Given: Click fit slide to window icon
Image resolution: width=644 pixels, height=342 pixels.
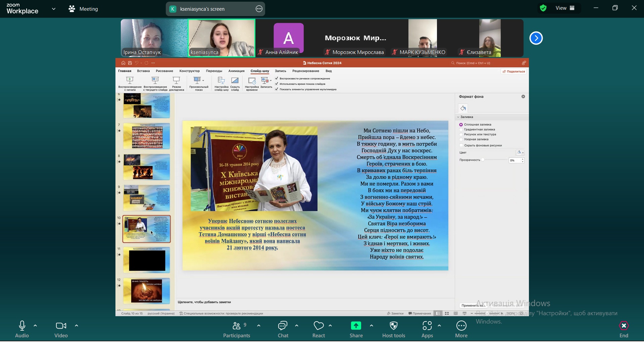Looking at the screenshot, I should [x=522, y=314].
